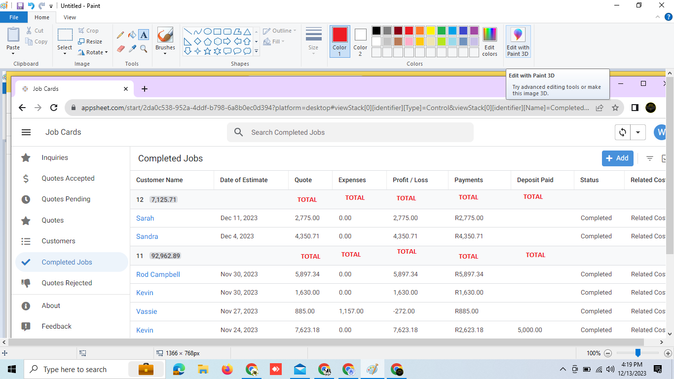The height and width of the screenshot is (379, 674).
Task: Pick the yellow color in palette
Action: point(431,31)
